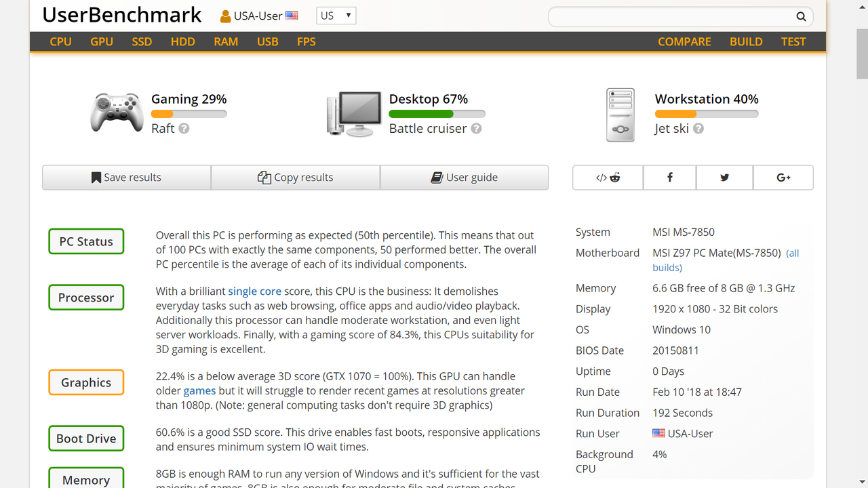Click the 192 Seconds run duration

pyautogui.click(x=682, y=413)
